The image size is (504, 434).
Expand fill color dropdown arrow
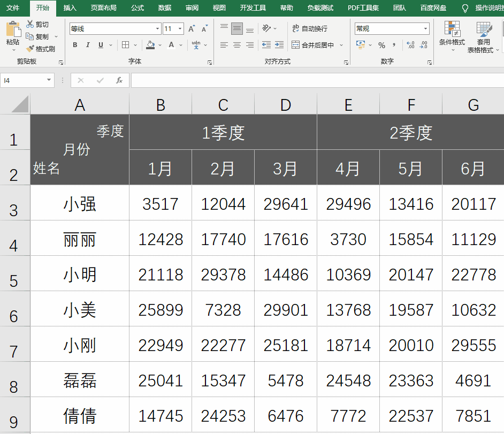coord(160,45)
